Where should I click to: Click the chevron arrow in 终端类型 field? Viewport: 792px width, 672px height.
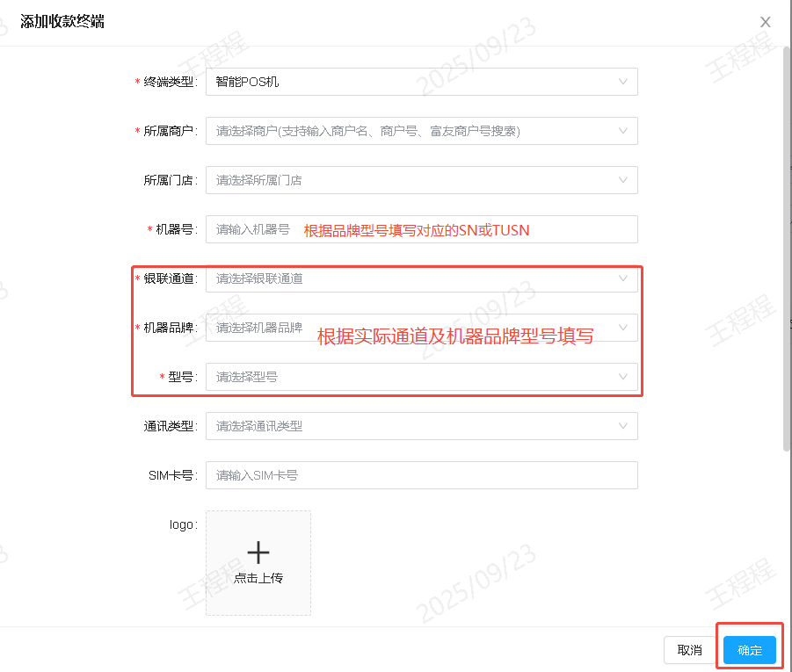coord(623,82)
